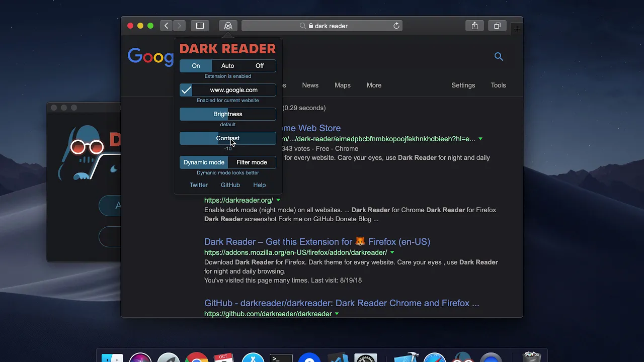Click the Brightness slider bar

coord(228,114)
